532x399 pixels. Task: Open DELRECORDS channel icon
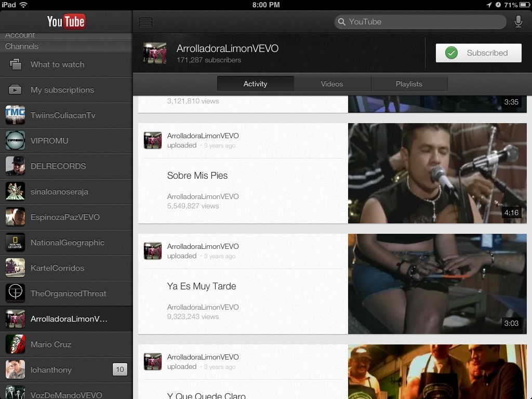15,166
